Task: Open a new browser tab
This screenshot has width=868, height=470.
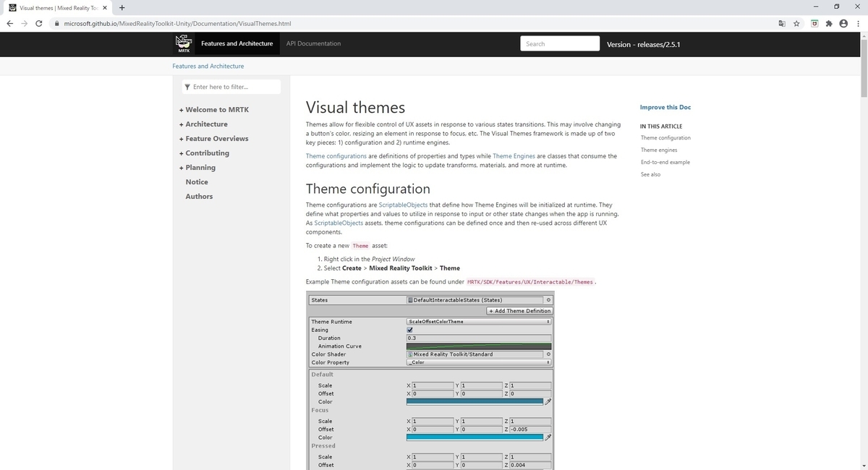Action: pyautogui.click(x=122, y=8)
